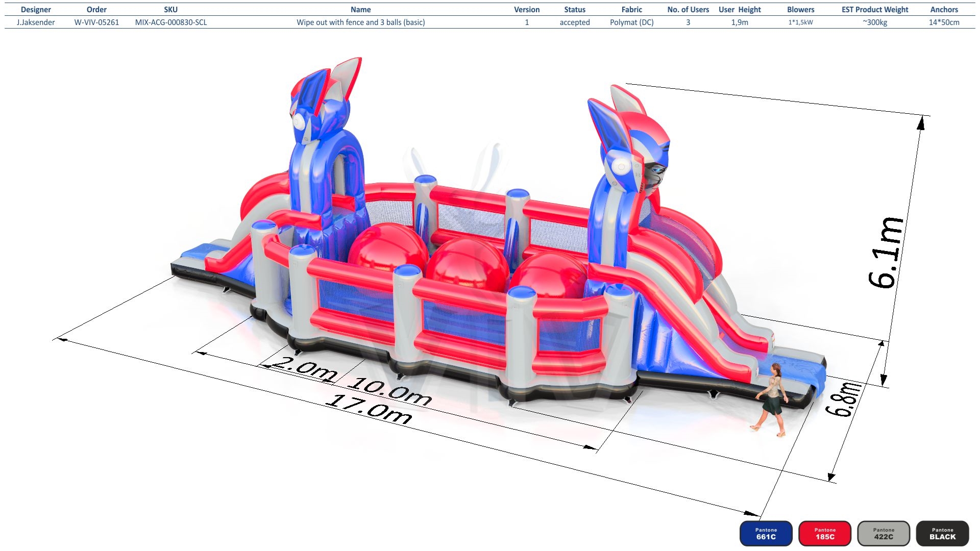
Task: Select order number W-VIV-05261
Action: [x=96, y=22]
